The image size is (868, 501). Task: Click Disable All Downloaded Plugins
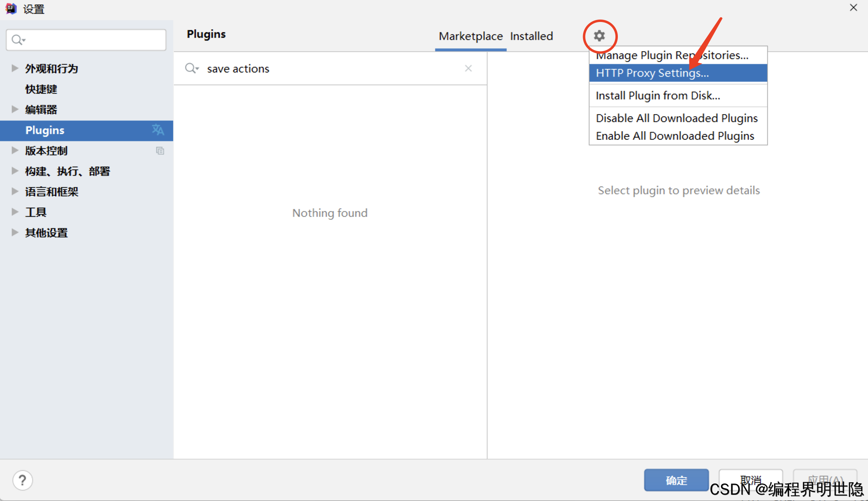tap(677, 118)
